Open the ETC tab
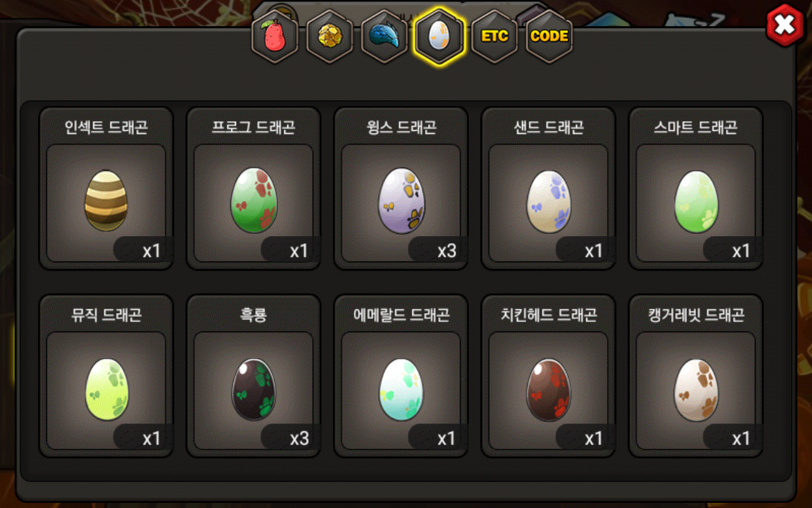Viewport: 812px width, 508px height. click(495, 36)
